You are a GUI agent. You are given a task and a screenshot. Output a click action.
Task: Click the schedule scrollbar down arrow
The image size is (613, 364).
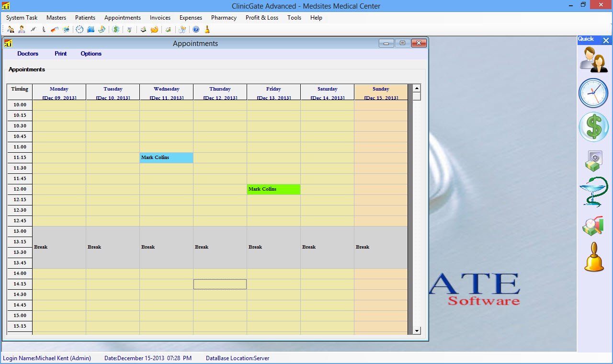coord(417,330)
